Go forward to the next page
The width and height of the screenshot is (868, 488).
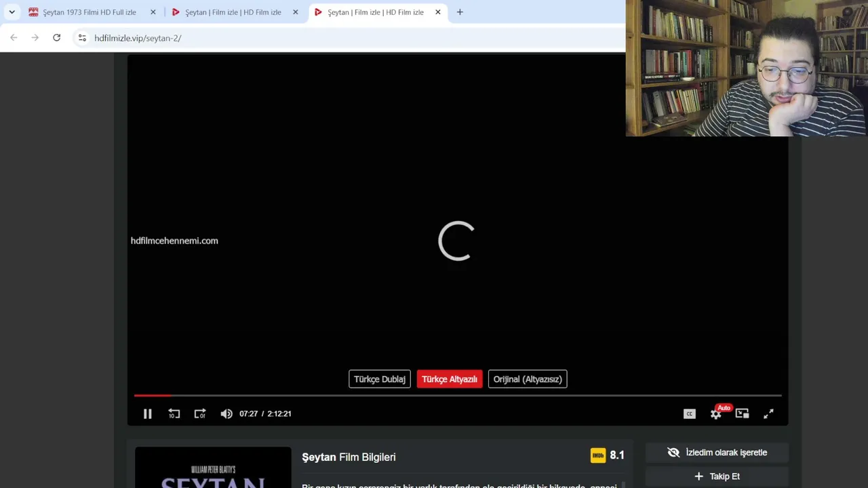click(35, 38)
